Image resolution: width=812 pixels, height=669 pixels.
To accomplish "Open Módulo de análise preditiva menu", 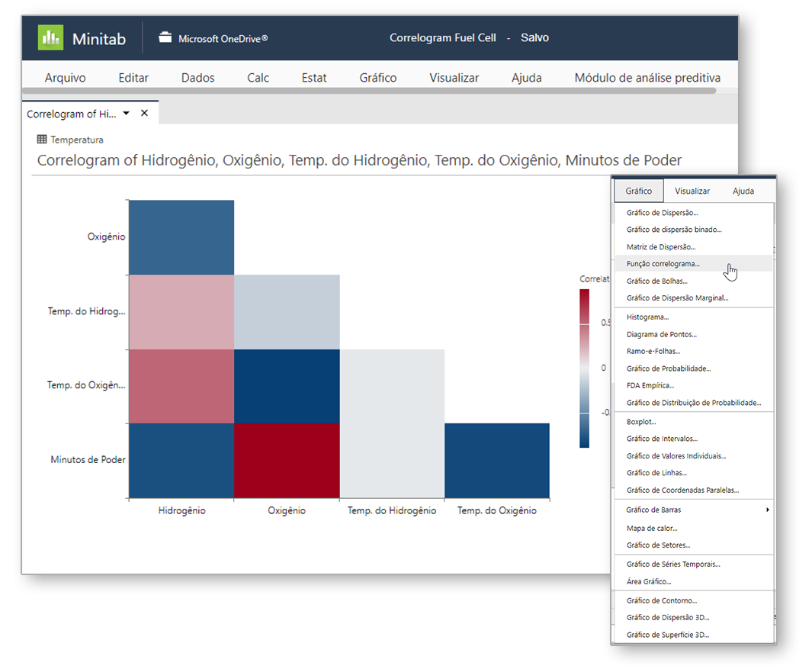I will (647, 78).
